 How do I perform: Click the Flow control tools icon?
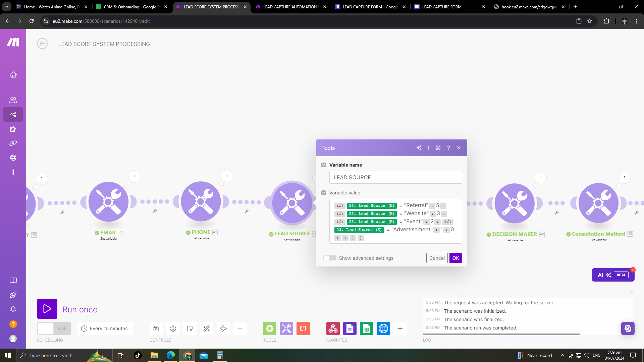(x=269, y=328)
